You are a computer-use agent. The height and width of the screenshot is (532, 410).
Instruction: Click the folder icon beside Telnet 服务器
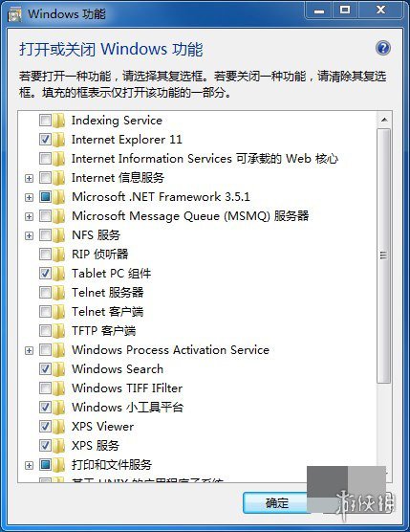click(58, 293)
